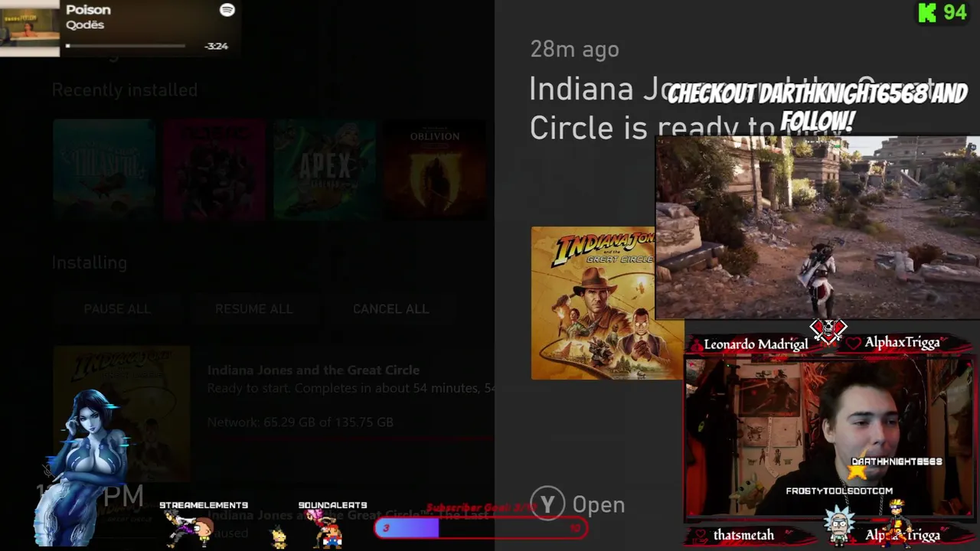Click the 'Installing' heading
The image size is (980, 551).
[90, 262]
